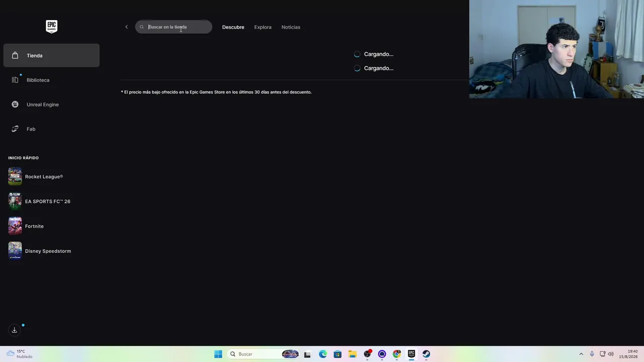644x362 pixels.
Task: Switch to the Explora tab
Action: (263, 27)
